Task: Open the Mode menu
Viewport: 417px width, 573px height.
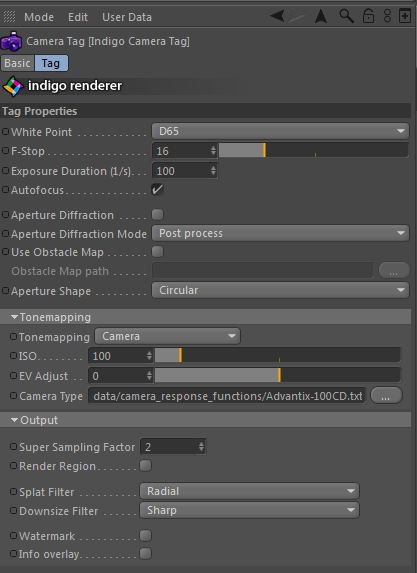Action: 39,17
